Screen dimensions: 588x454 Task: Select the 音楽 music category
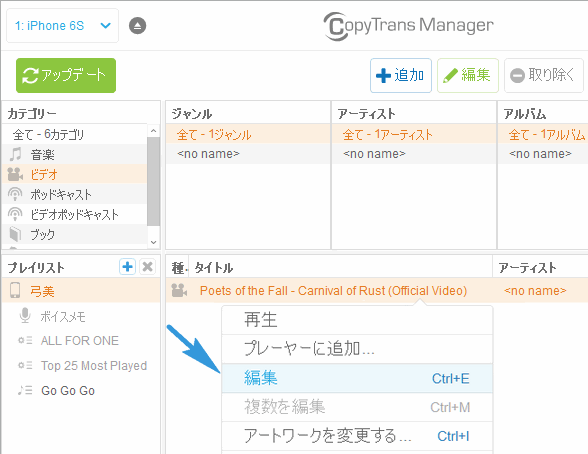(75, 154)
